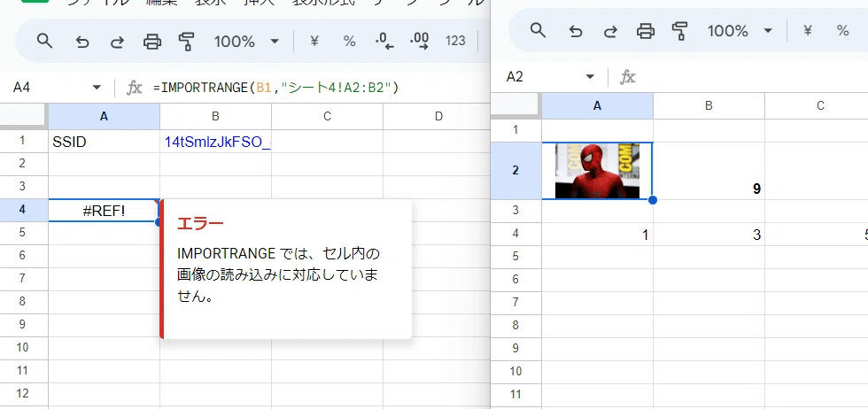This screenshot has width=868, height=409.
Task: Open 100% zoom dropdown in right window
Action: click(740, 30)
